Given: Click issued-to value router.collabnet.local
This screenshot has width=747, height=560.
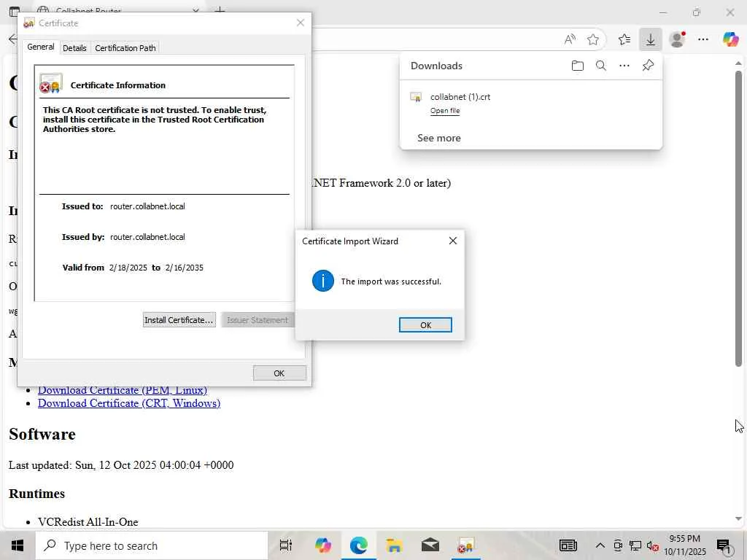Looking at the screenshot, I should point(147,206).
